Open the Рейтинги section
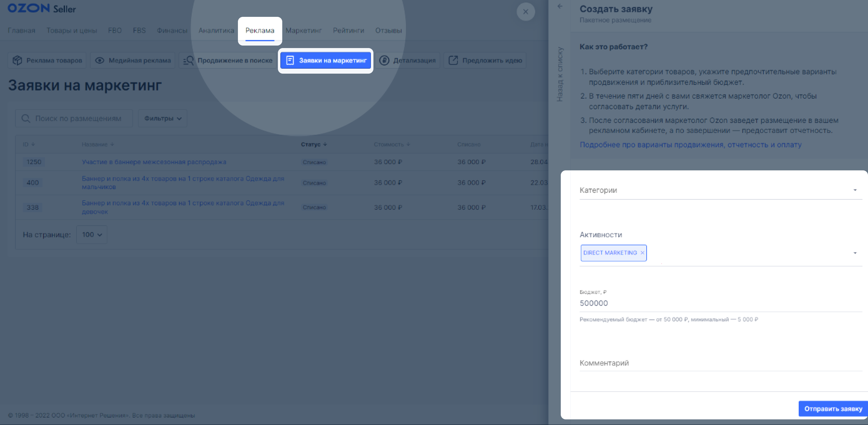 [348, 30]
